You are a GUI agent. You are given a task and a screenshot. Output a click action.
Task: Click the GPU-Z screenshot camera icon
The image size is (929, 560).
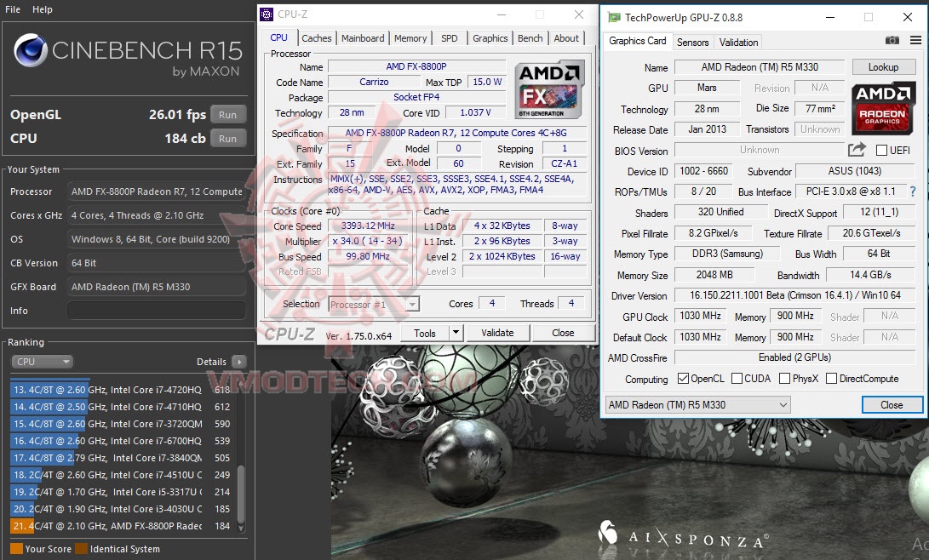892,40
